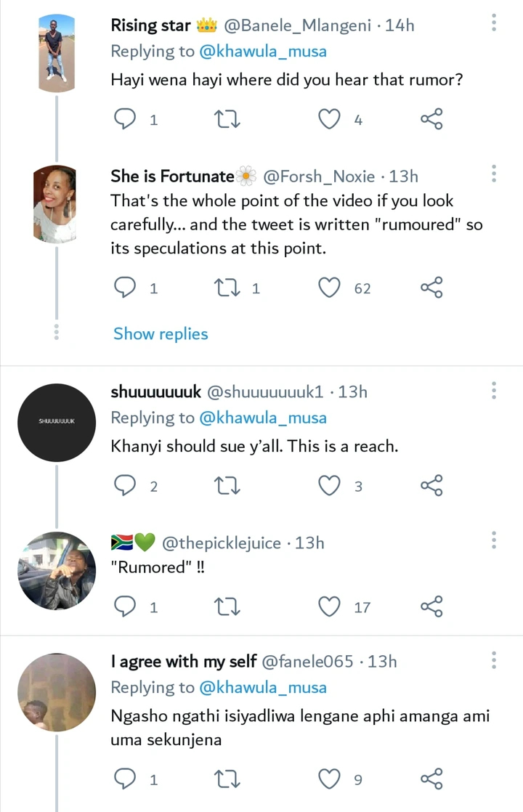The image size is (523, 812).
Task: Open shuuuuuuuk's black profile picture
Action: tap(57, 423)
